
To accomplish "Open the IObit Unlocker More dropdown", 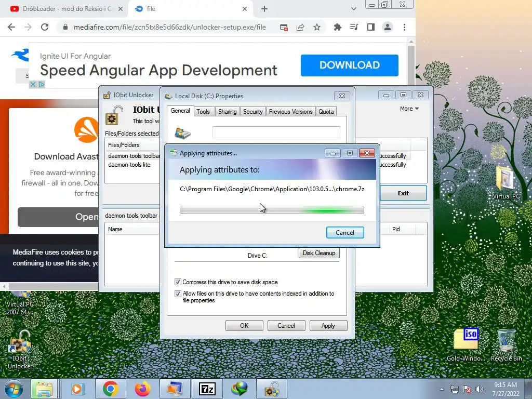I will pos(409,109).
